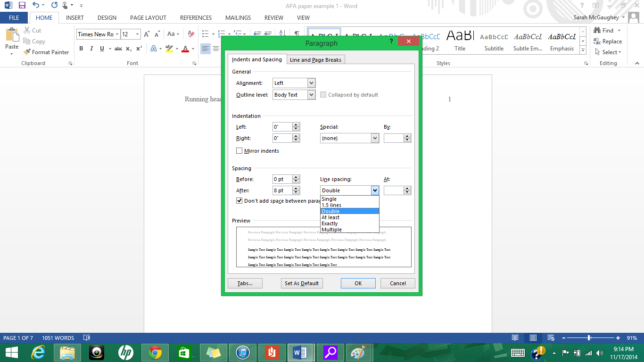
Task: Open the REFERENCES ribbon tab
Action: coord(196,17)
